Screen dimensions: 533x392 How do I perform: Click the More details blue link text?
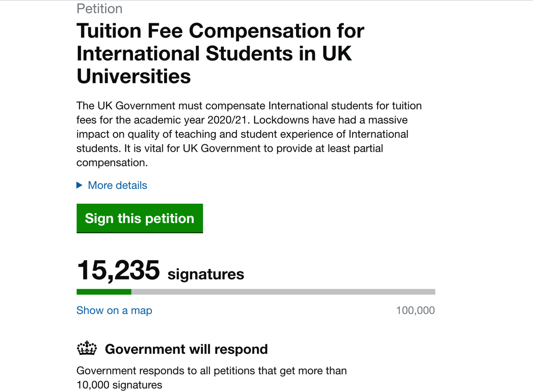coord(117,185)
